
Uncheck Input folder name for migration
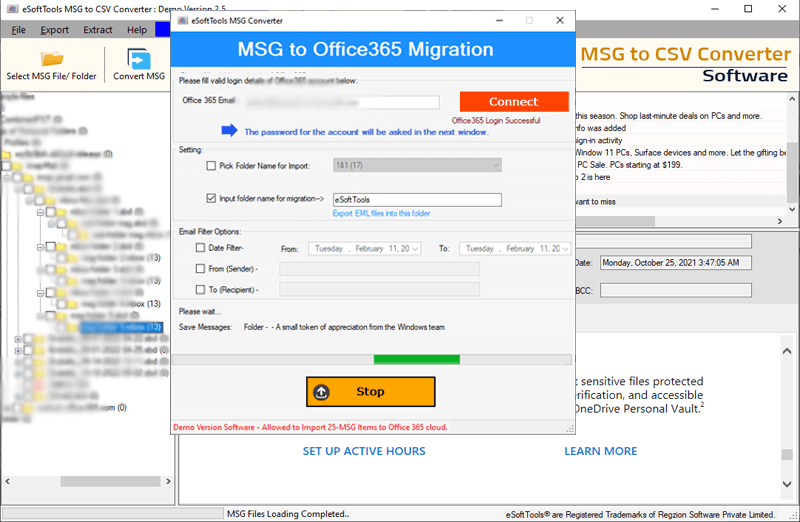click(x=211, y=199)
